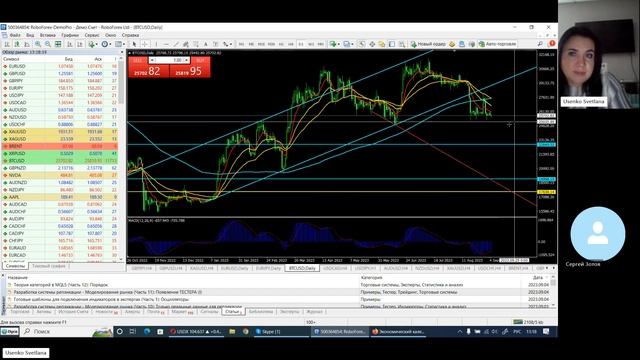Switch to Тиковый график tab

[x=49, y=266]
